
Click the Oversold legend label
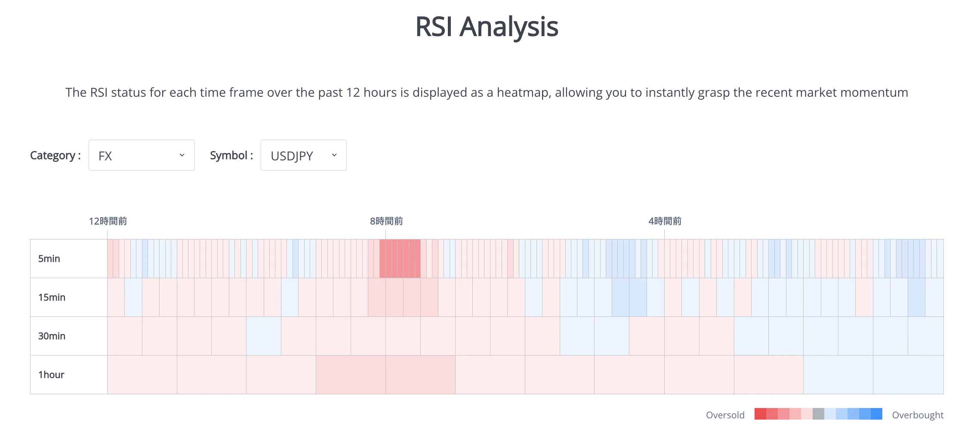tap(725, 414)
